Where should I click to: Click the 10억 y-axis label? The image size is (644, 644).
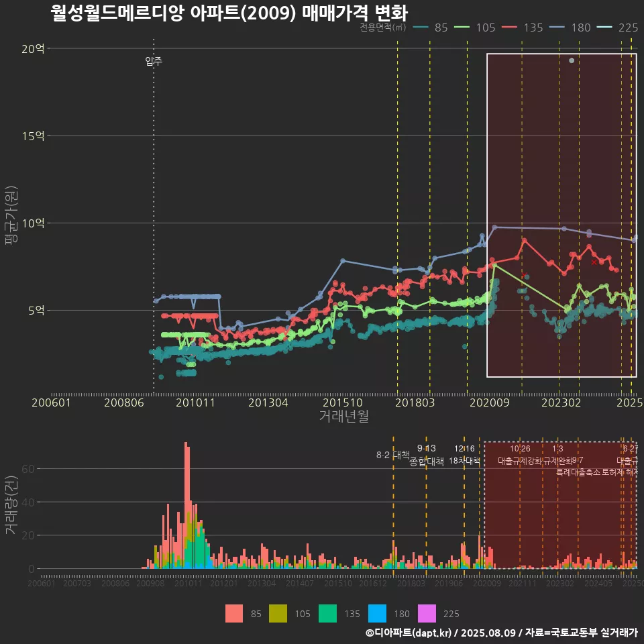click(x=33, y=223)
